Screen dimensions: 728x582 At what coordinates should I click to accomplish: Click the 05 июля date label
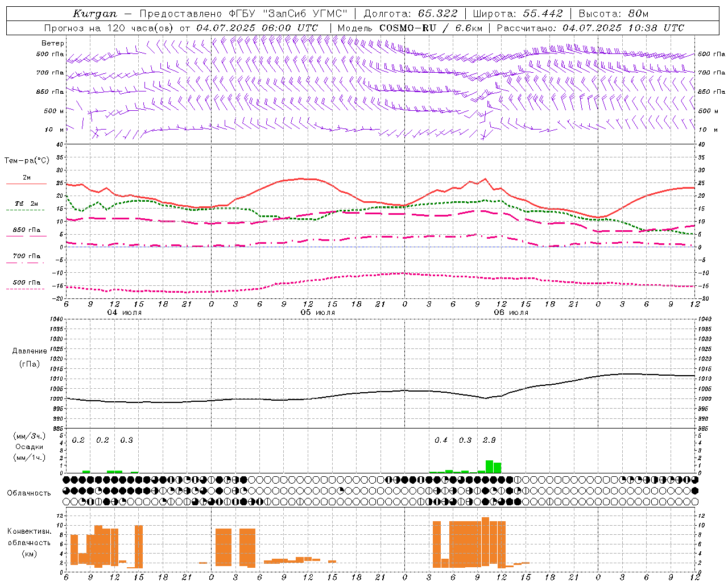point(318,313)
